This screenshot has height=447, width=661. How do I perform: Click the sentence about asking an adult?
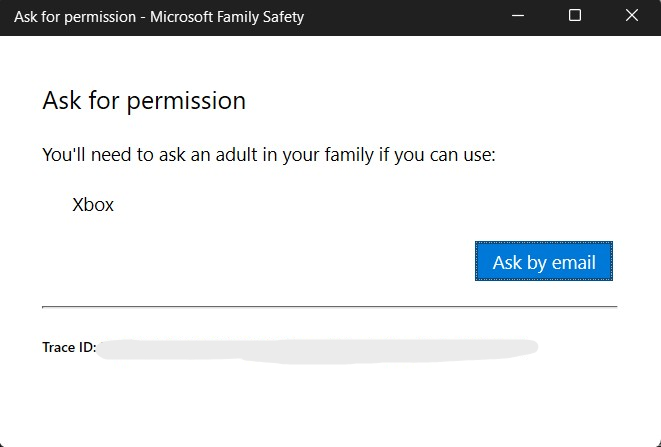pyautogui.click(x=269, y=155)
